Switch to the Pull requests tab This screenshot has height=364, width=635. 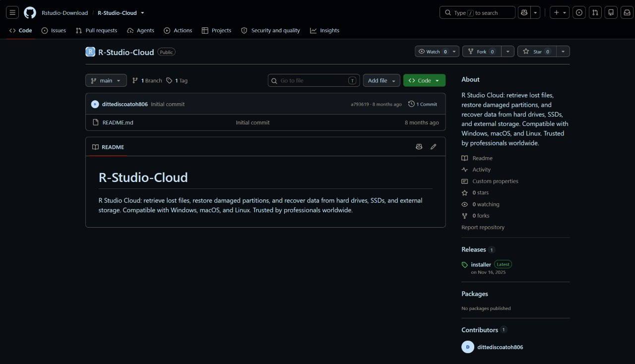(96, 30)
